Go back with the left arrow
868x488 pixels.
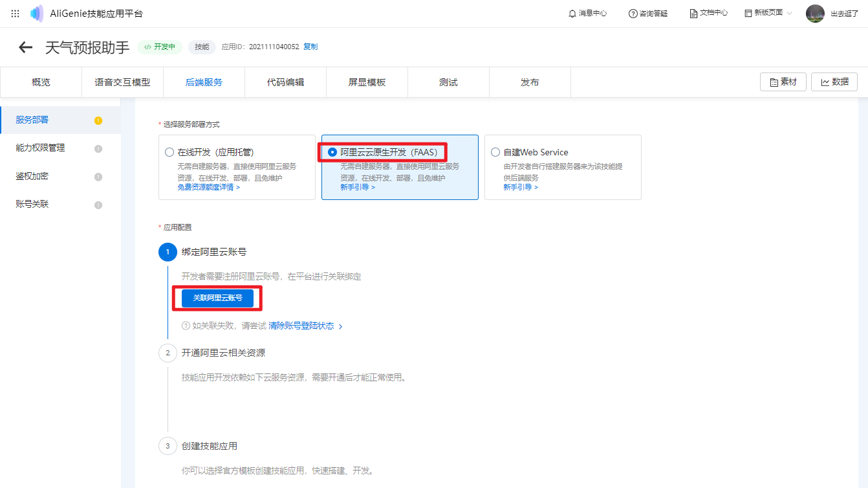(x=25, y=47)
